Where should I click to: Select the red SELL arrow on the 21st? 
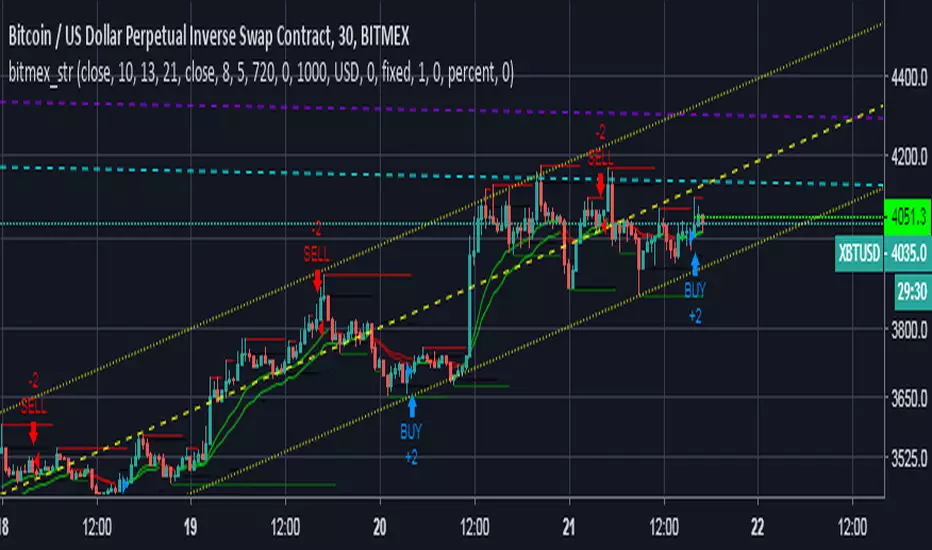pyautogui.click(x=600, y=185)
